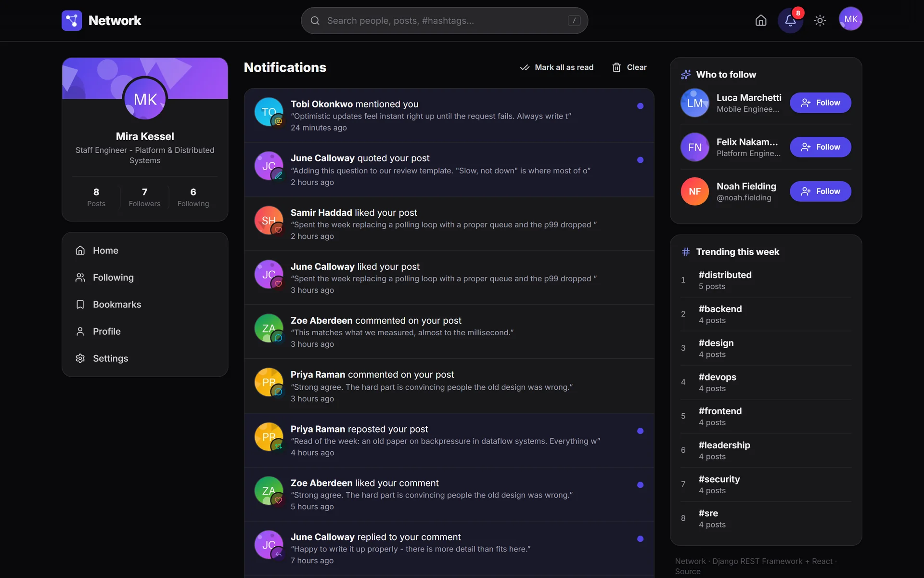Follow Felix Nakam...
Image resolution: width=924 pixels, height=578 pixels.
click(820, 147)
